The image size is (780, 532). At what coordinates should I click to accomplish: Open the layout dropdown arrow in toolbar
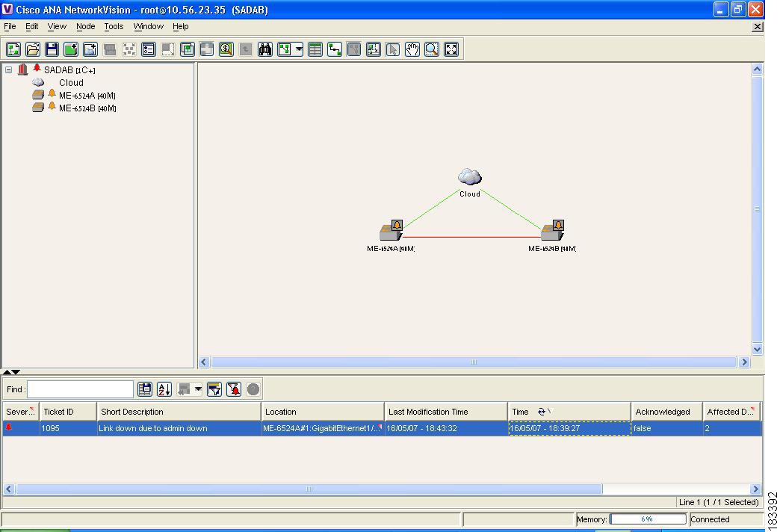(299, 49)
